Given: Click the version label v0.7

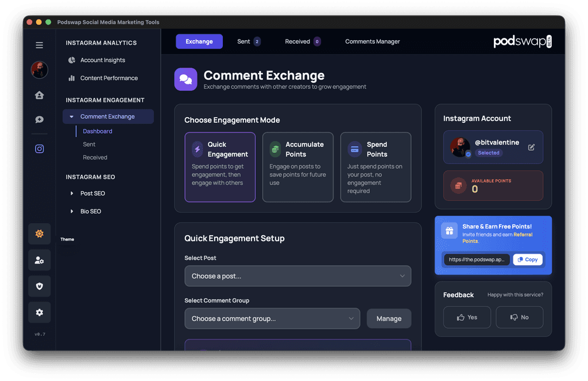Looking at the screenshot, I should (x=40, y=334).
